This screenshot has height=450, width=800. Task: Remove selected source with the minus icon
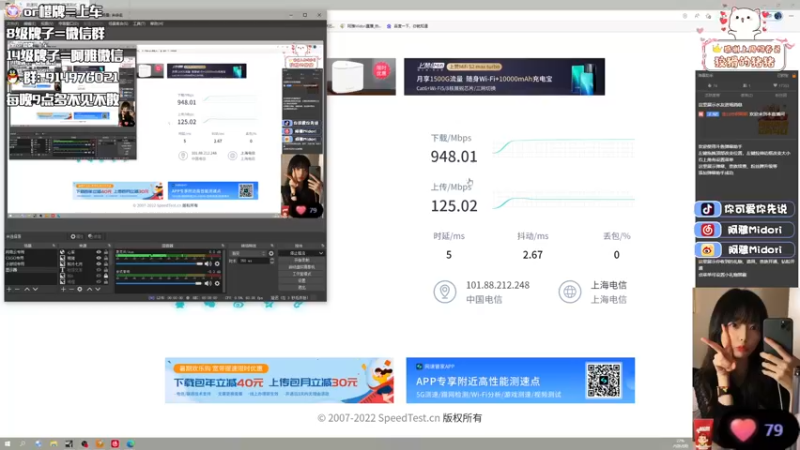pos(71,289)
